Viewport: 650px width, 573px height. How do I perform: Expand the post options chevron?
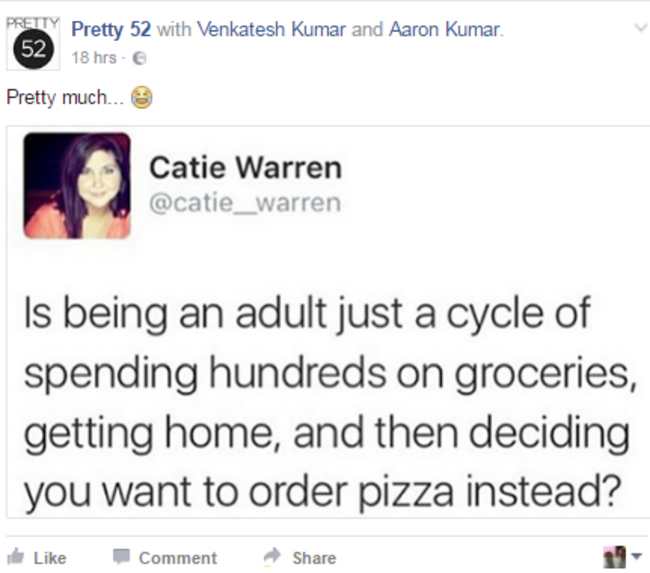[x=640, y=28]
